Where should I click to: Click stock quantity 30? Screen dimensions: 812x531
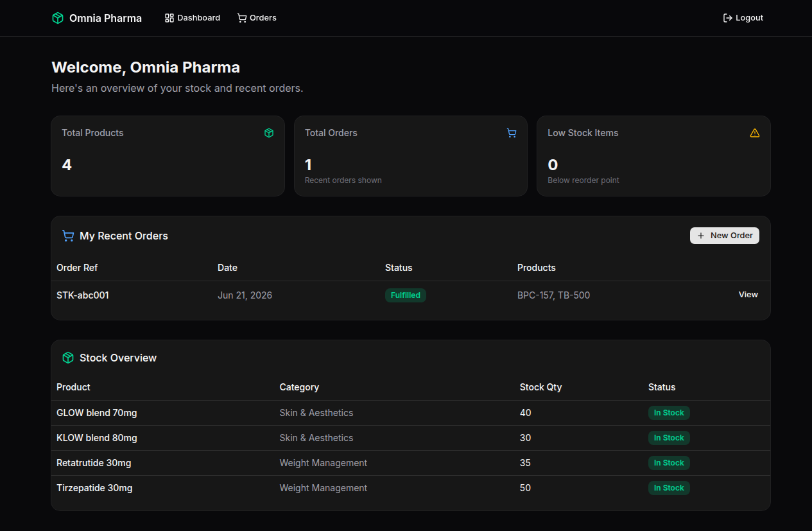[x=526, y=438]
